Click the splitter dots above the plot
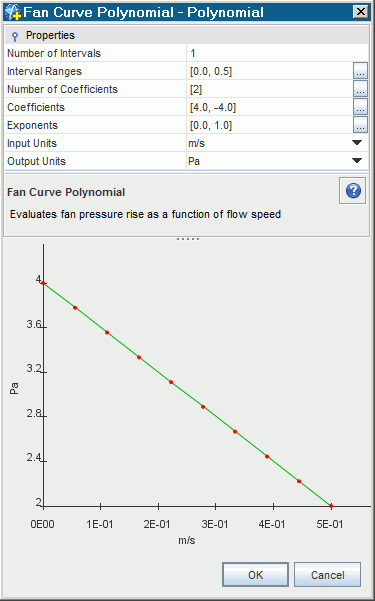 tap(188, 239)
